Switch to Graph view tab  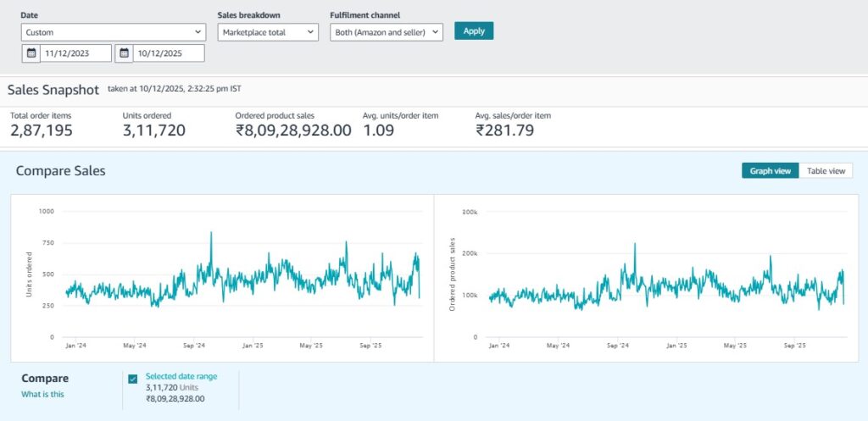(x=770, y=171)
